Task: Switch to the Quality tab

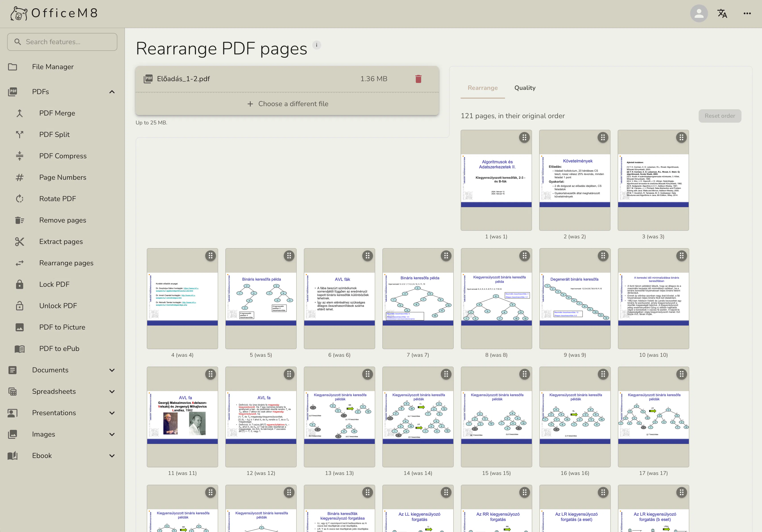Action: (x=525, y=88)
